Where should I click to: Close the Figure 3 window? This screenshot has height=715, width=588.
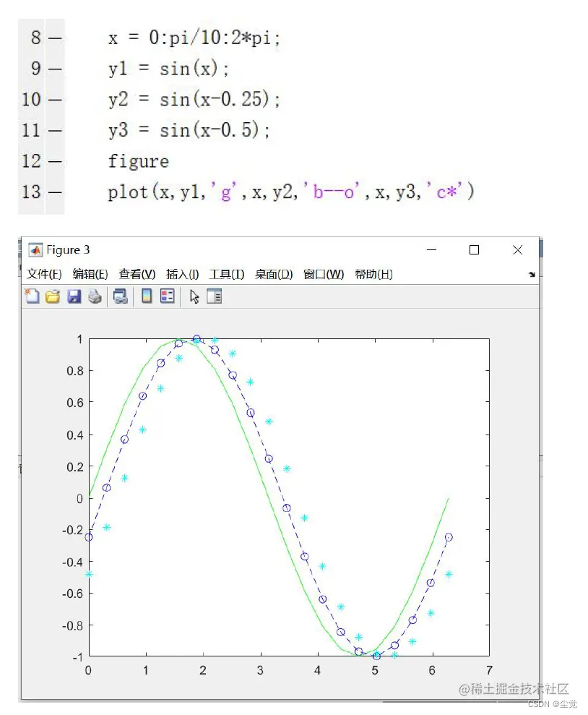tap(517, 250)
